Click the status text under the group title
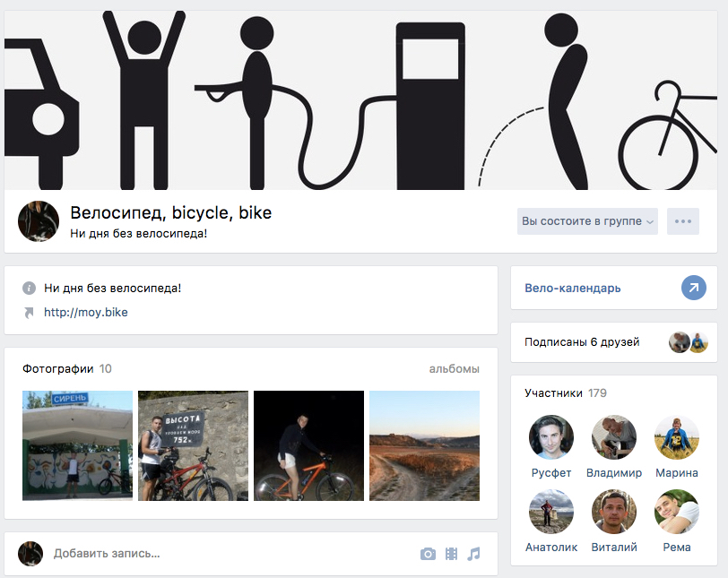The height and width of the screenshot is (578, 728). click(138, 233)
